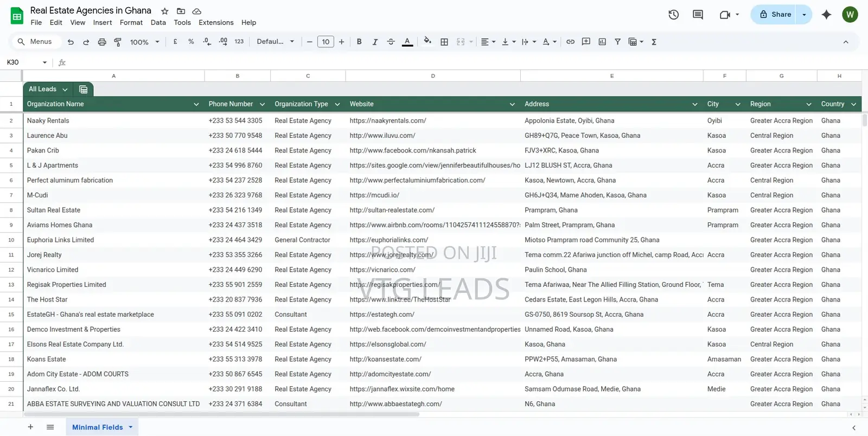Open the sultan-realestate.com link

click(392, 210)
